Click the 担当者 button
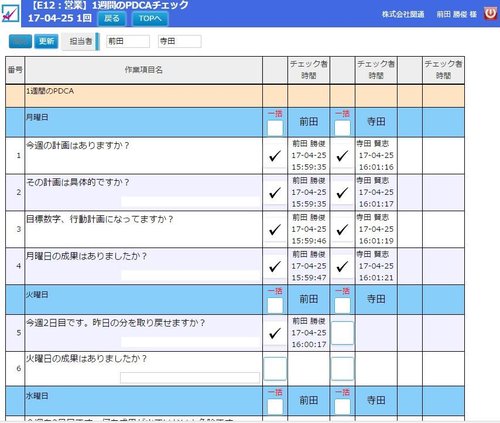The image size is (500, 423). [x=80, y=41]
